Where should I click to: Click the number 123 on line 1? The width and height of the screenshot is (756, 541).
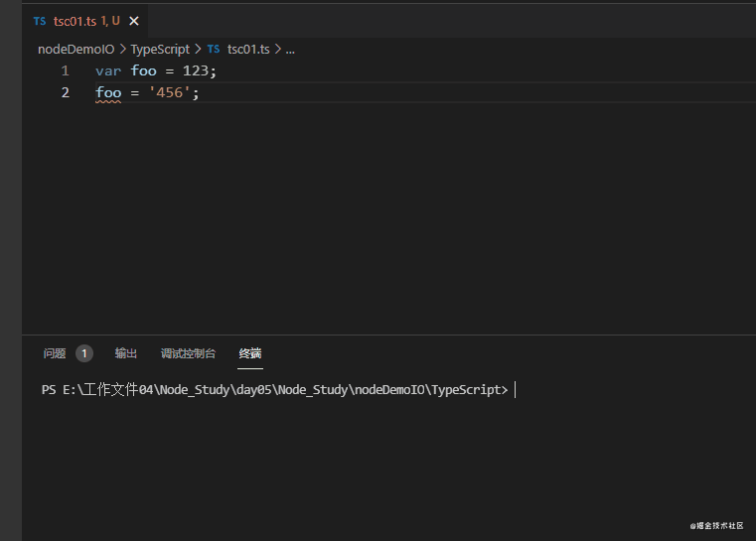[196, 70]
